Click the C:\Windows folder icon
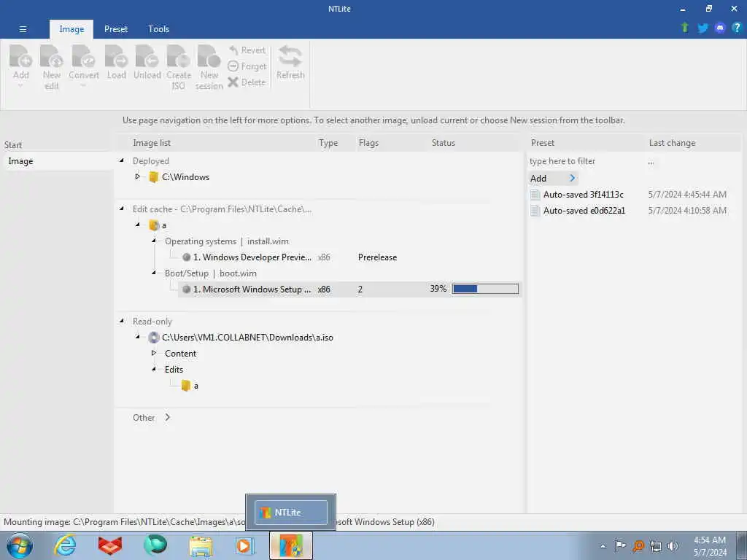 point(153,177)
